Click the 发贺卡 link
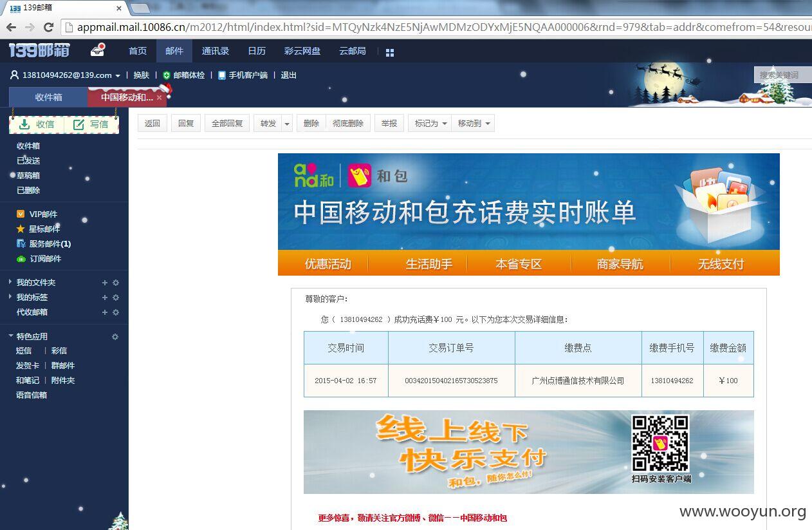812x530 pixels. pos(28,366)
